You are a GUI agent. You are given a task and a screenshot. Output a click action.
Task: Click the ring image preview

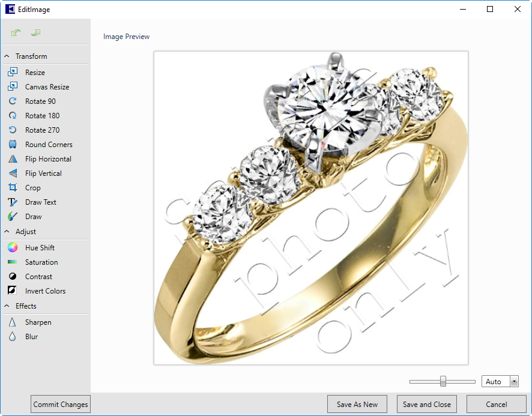(x=310, y=208)
